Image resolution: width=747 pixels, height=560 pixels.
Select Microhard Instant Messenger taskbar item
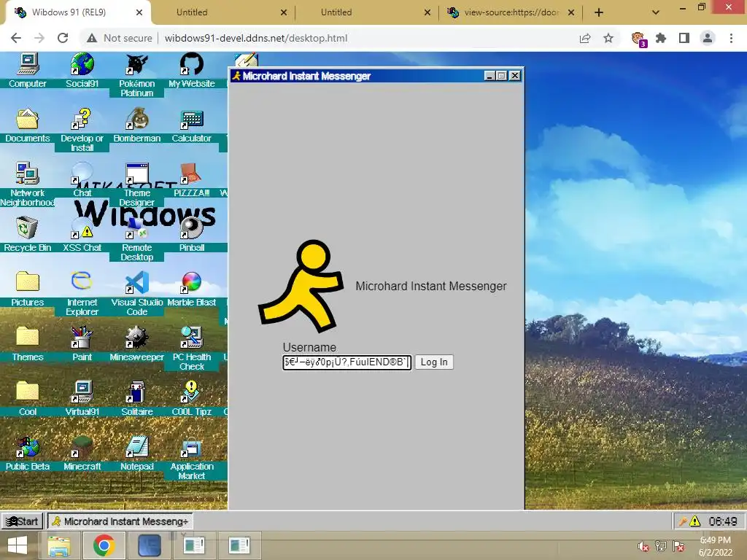(120, 521)
